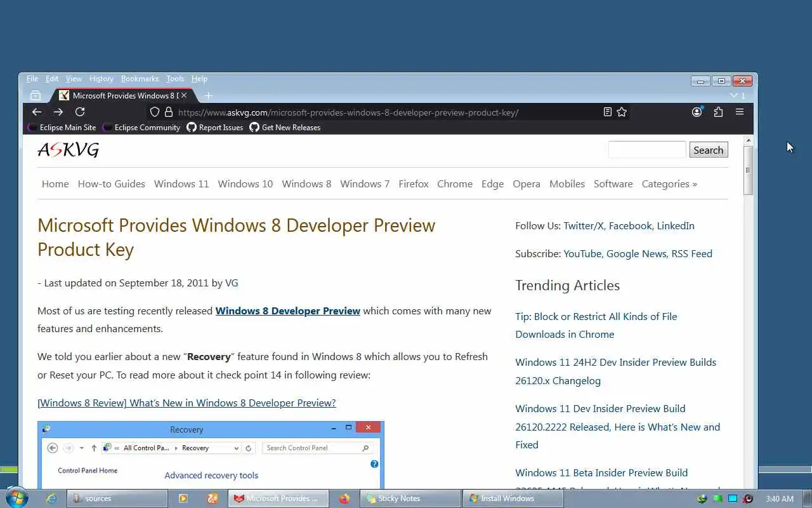Open Twitter/X follow link

click(x=584, y=225)
